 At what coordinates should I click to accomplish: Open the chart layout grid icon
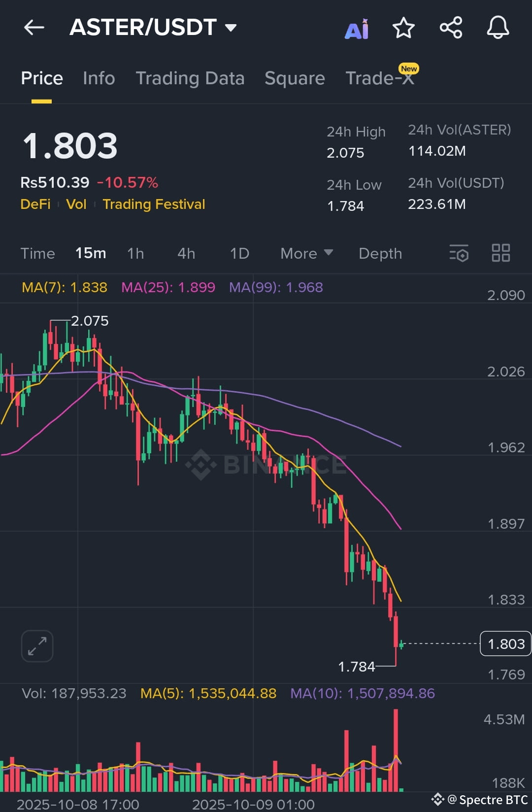point(500,253)
